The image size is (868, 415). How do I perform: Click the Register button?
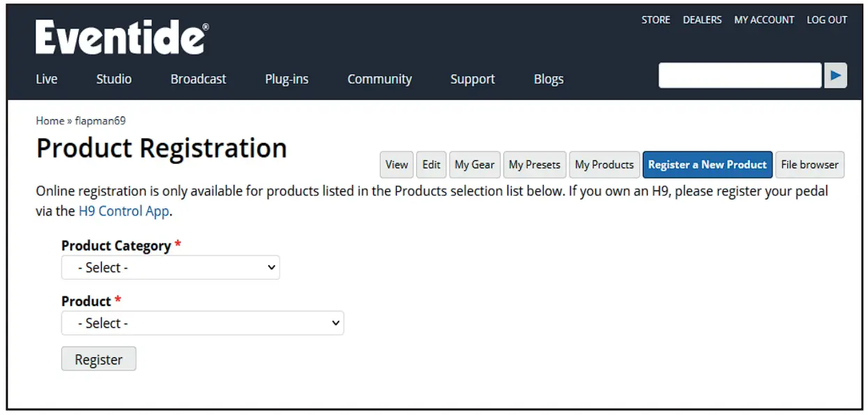coord(98,359)
